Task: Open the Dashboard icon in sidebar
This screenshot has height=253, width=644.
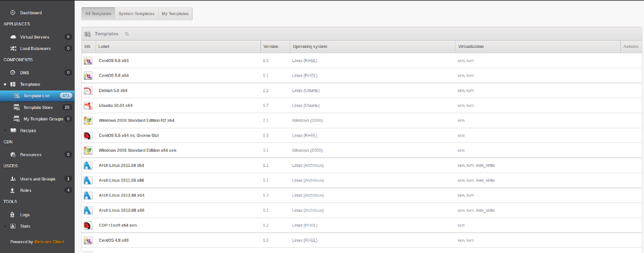Action: pos(13,13)
